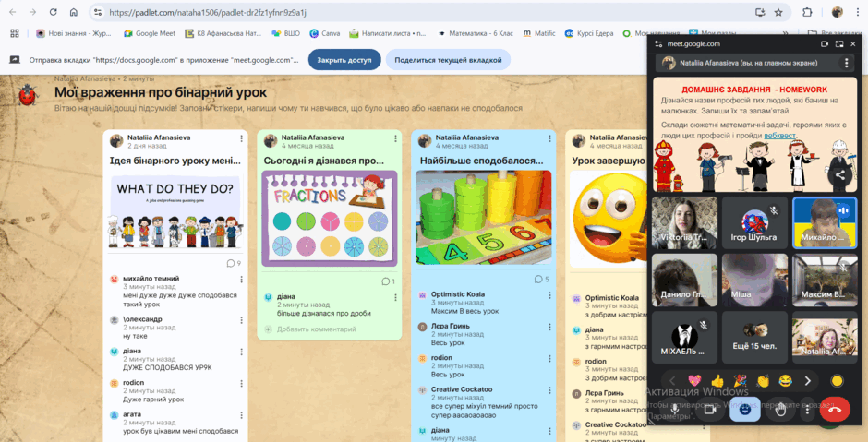Reload the Padlet page in Chrome
This screenshot has width=868, height=442.
pyautogui.click(x=54, y=12)
